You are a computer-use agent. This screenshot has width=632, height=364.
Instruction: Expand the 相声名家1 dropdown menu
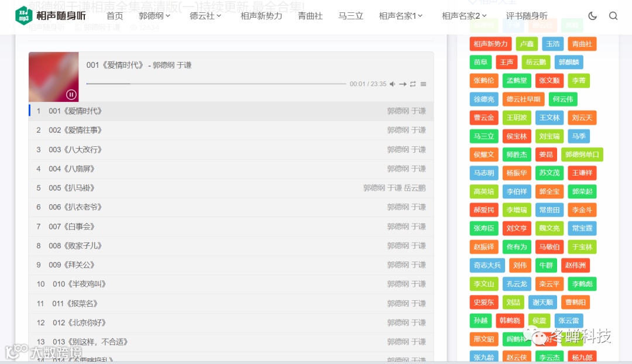[401, 16]
